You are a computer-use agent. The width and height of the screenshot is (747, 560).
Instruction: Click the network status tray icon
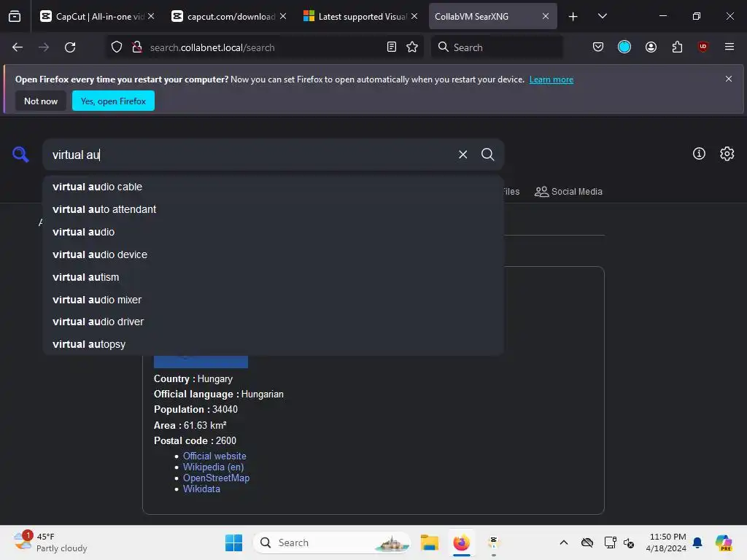coord(610,542)
